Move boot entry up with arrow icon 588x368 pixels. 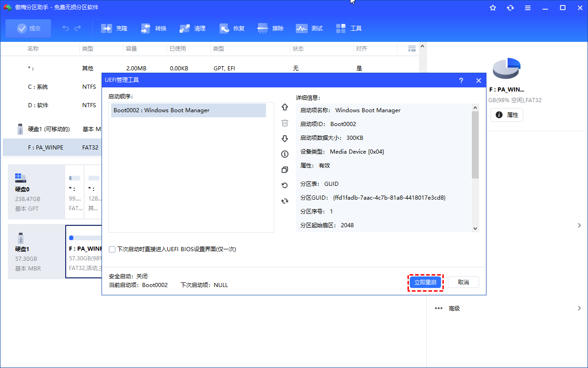[285, 107]
